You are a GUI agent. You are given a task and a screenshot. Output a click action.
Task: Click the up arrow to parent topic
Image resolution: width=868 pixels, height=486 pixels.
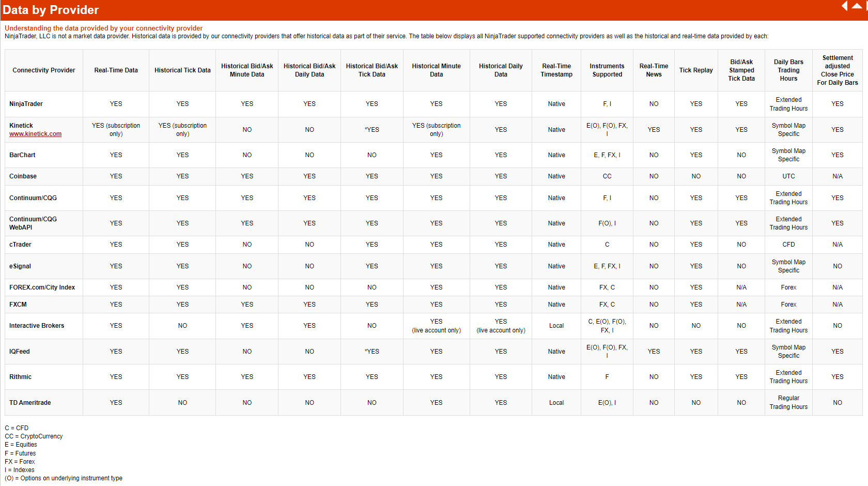857,6
